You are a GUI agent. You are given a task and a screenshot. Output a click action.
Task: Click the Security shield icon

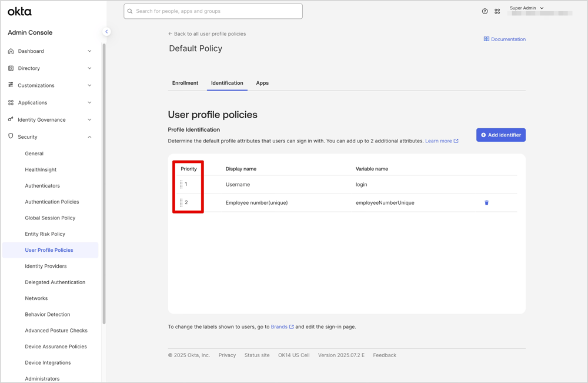[11, 136]
